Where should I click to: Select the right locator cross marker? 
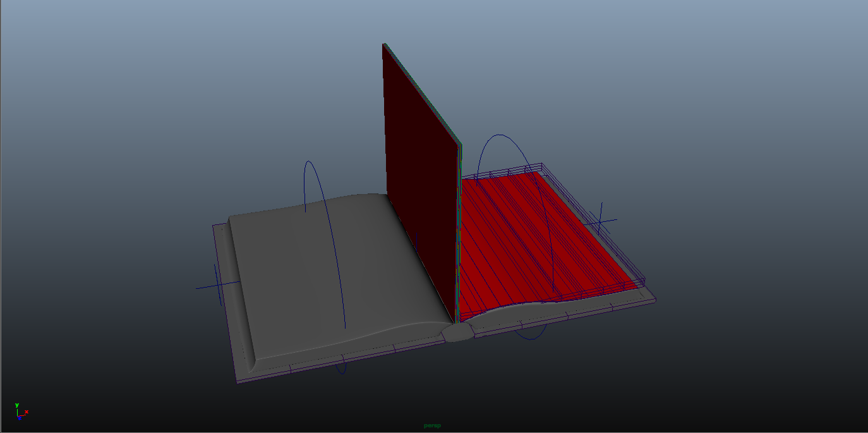(x=600, y=221)
